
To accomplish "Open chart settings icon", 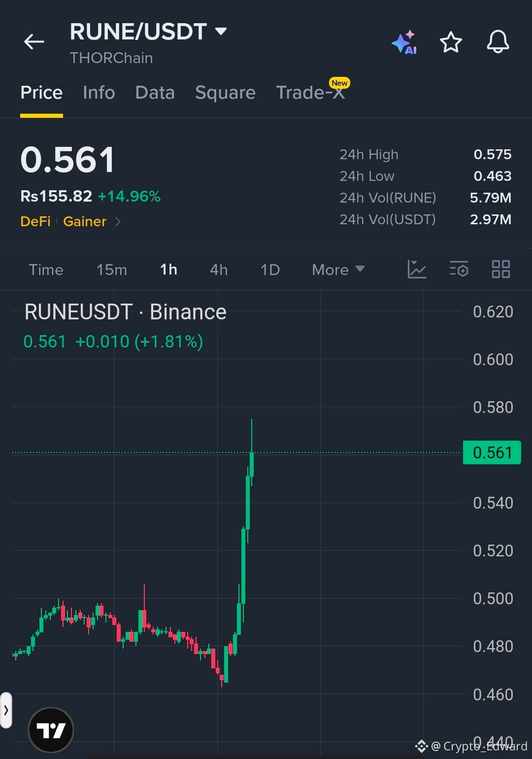I will (x=459, y=269).
